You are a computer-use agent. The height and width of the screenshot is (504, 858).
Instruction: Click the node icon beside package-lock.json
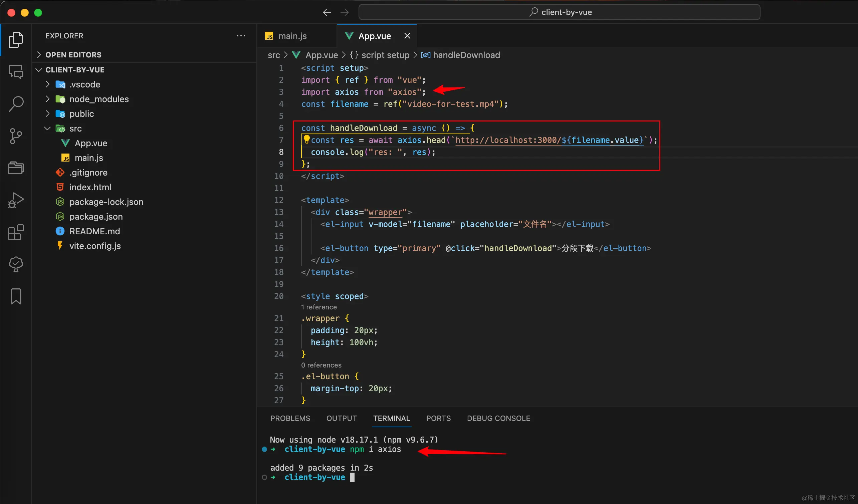pyautogui.click(x=60, y=202)
